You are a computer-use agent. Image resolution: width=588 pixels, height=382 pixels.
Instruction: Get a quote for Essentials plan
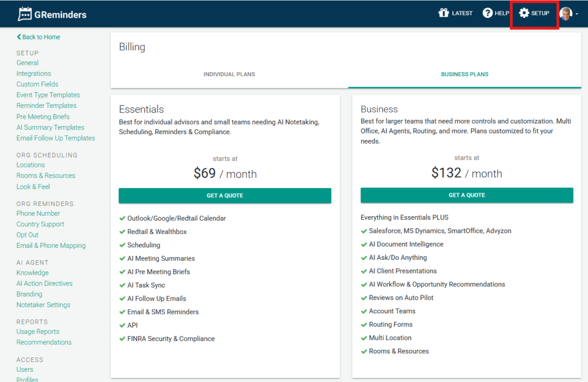coord(225,196)
